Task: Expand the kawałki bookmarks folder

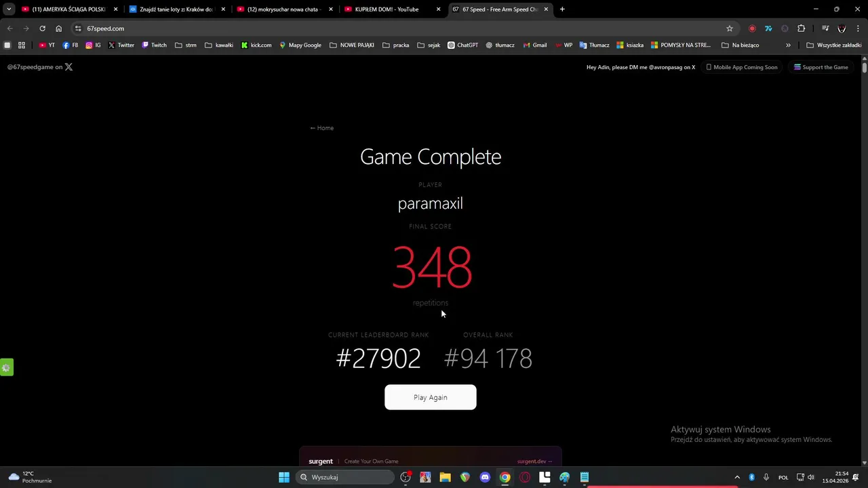Action: pyautogui.click(x=219, y=45)
